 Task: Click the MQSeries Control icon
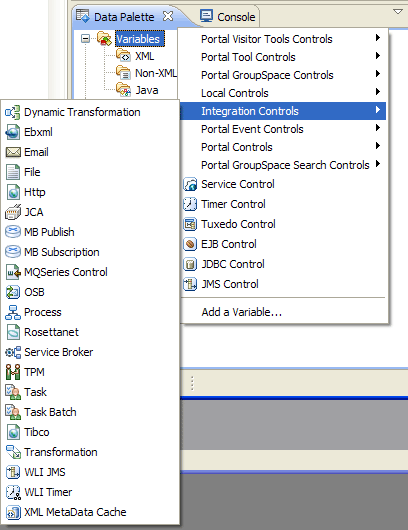coord(13,272)
